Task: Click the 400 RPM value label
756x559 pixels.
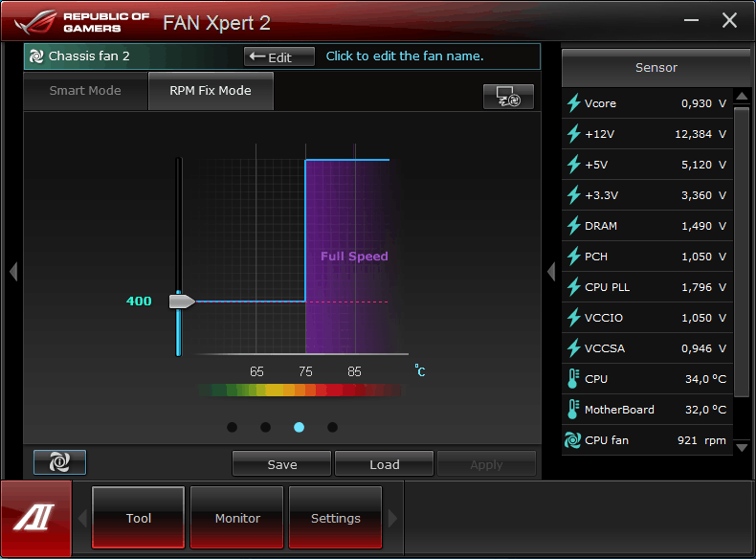Action: [139, 301]
